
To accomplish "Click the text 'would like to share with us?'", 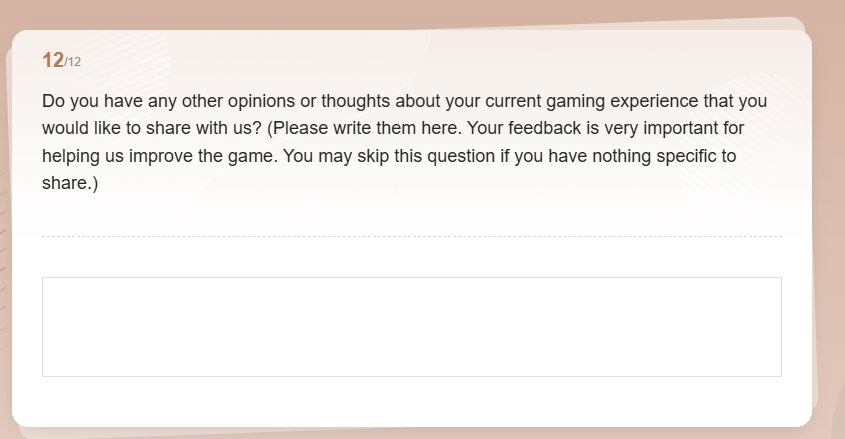I will [x=151, y=128].
